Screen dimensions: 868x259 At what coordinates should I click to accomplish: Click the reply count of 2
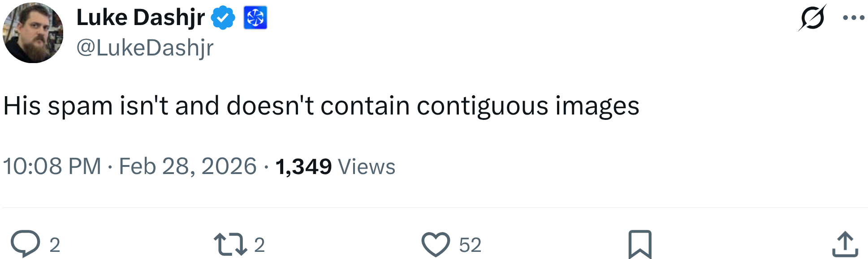click(55, 245)
